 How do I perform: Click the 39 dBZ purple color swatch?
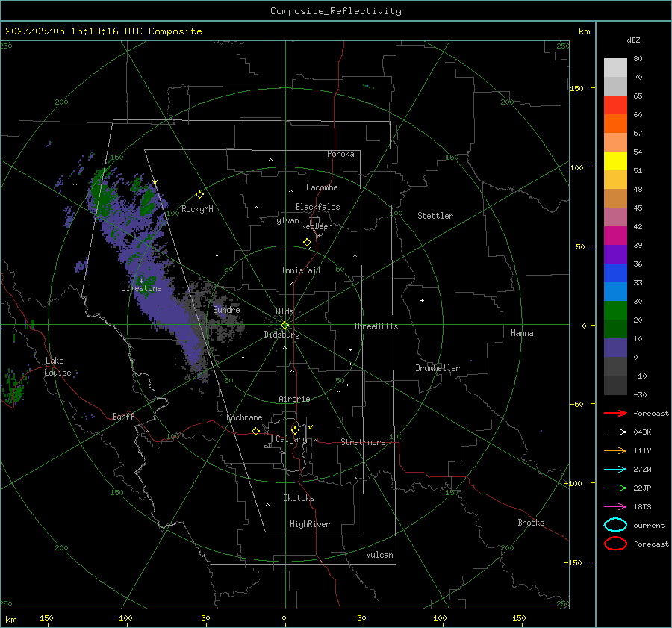pos(615,254)
